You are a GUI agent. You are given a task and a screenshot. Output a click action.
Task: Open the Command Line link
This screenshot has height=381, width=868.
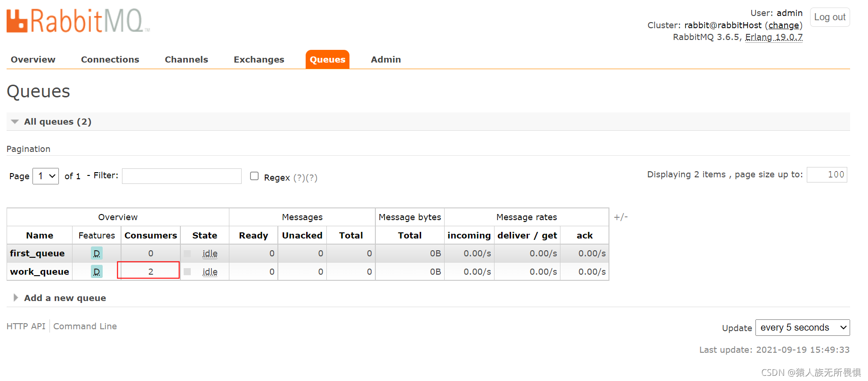85,326
